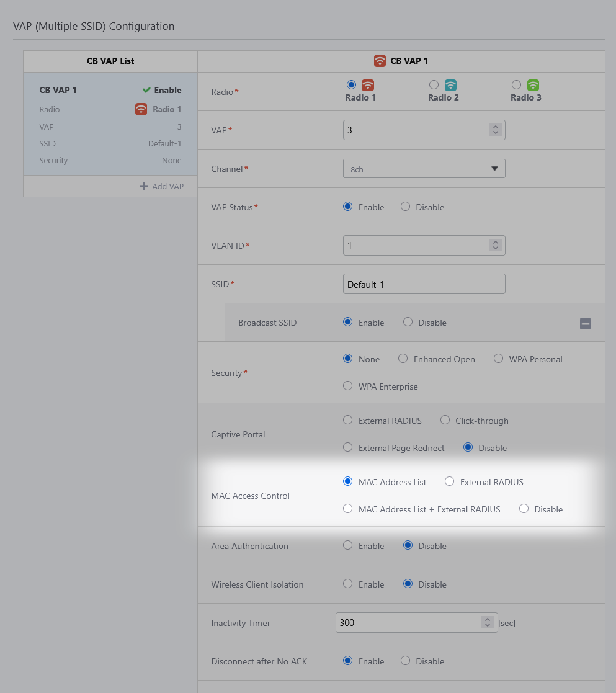Select Click-through Captive Portal option
This screenshot has width=616, height=693.
445,420
